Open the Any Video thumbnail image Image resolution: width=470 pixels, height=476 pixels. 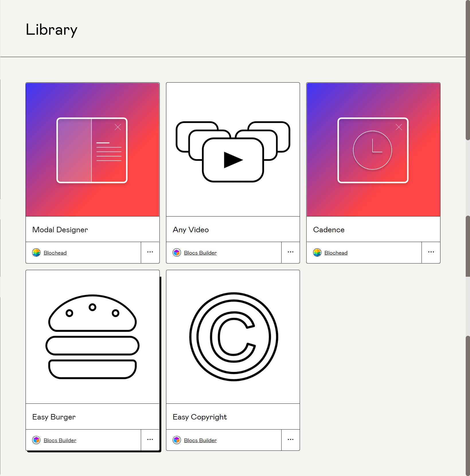tap(233, 149)
